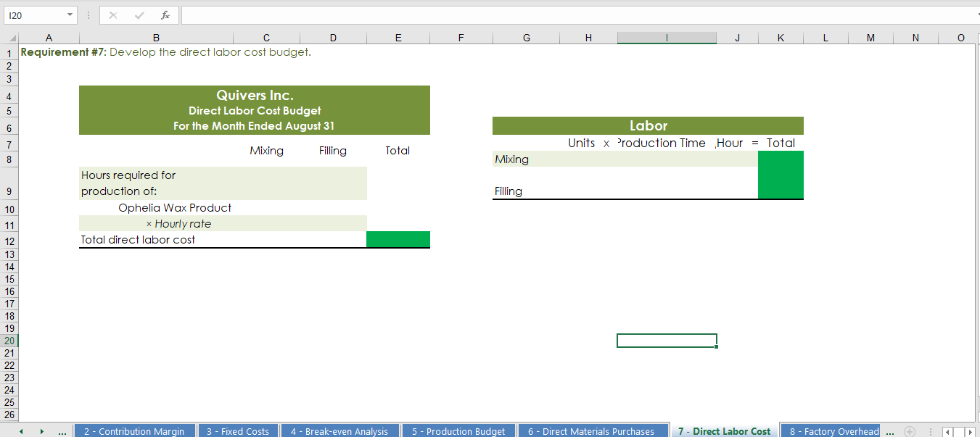Image resolution: width=980 pixels, height=437 pixels.
Task: Click the selected cell I20
Action: coord(667,341)
